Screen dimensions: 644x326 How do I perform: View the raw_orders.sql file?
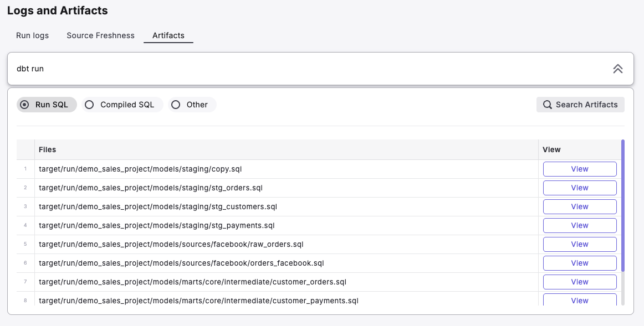[x=579, y=244]
